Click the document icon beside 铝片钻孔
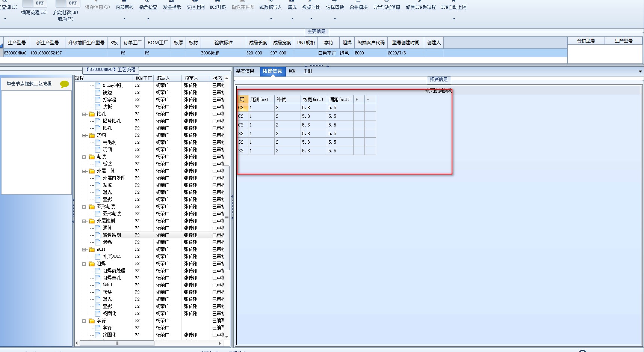The image size is (644, 352). [x=98, y=121]
